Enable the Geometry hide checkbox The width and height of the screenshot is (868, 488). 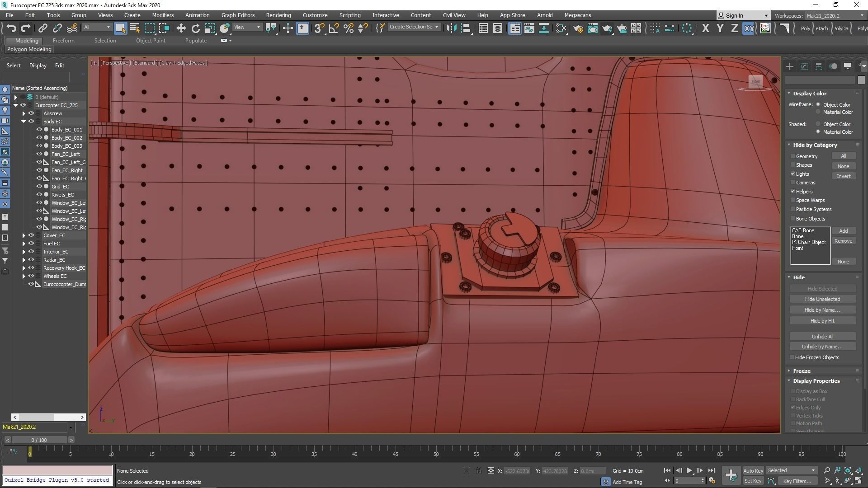[x=793, y=156]
